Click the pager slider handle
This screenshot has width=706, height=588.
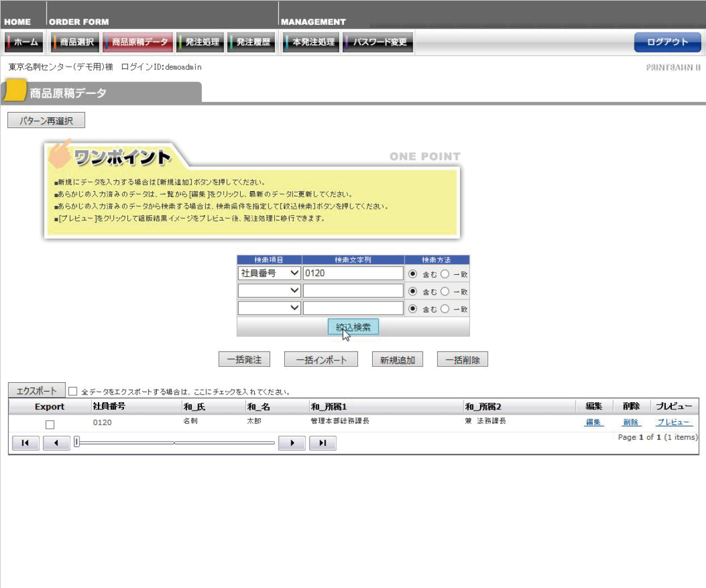click(77, 442)
